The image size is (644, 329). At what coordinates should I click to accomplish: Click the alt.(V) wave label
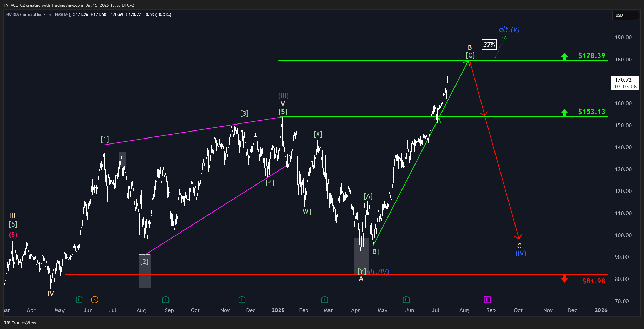[x=509, y=29]
